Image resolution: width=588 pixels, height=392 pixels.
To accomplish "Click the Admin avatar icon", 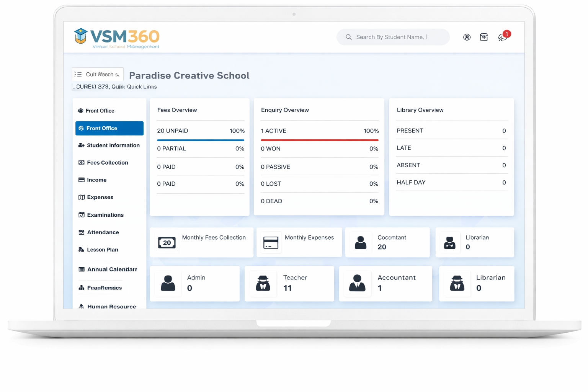I will pyautogui.click(x=168, y=283).
